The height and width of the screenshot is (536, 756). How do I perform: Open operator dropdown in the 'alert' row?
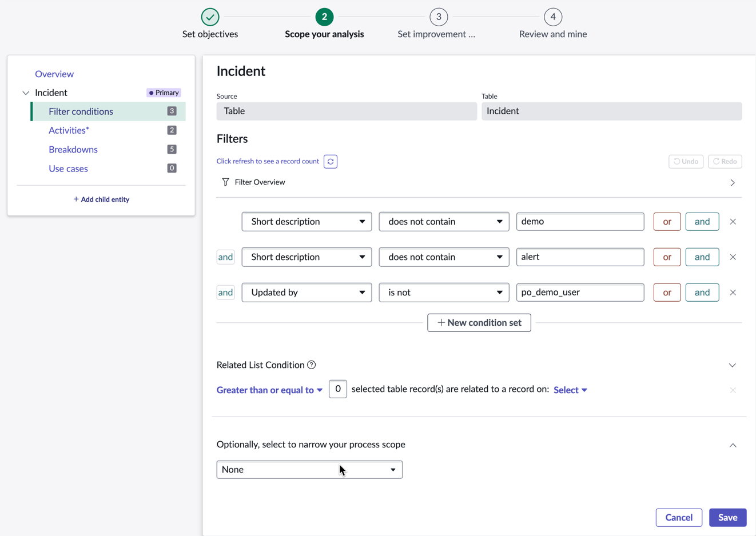tap(444, 257)
